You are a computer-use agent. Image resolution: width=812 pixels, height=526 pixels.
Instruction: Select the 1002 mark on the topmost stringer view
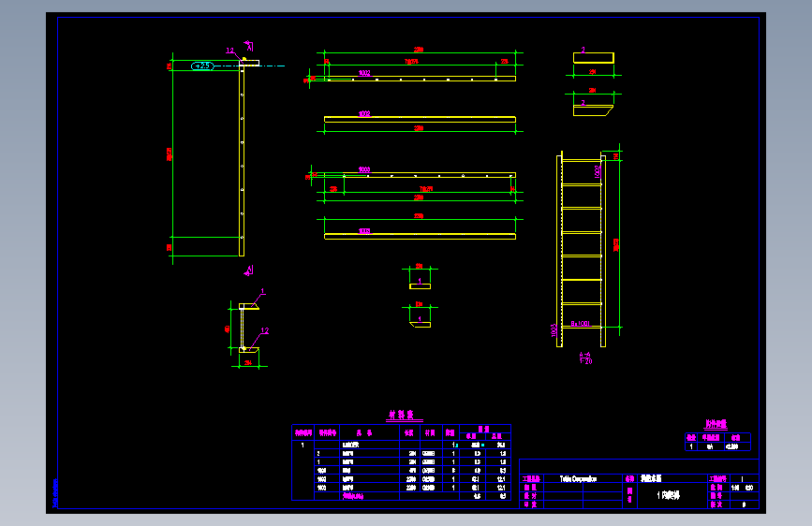click(364, 73)
